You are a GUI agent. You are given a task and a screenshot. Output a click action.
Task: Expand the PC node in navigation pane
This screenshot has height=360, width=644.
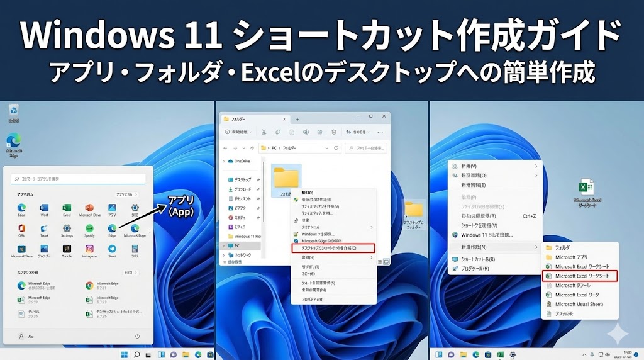click(x=223, y=245)
